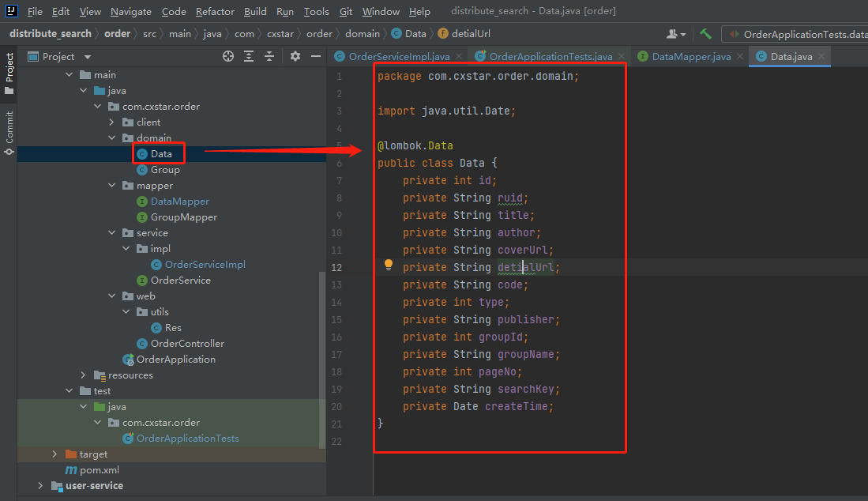Open the user account icon menu

[x=676, y=34]
